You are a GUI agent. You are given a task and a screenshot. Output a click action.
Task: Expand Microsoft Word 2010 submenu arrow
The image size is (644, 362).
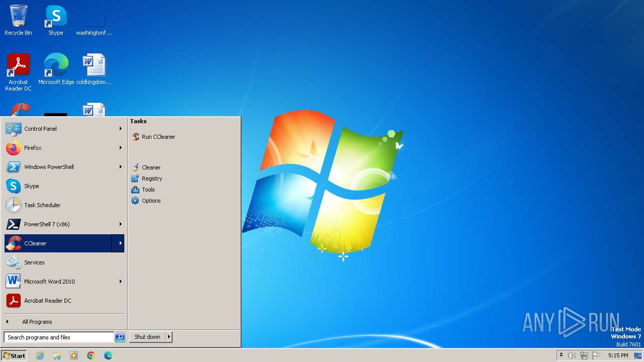(x=121, y=282)
